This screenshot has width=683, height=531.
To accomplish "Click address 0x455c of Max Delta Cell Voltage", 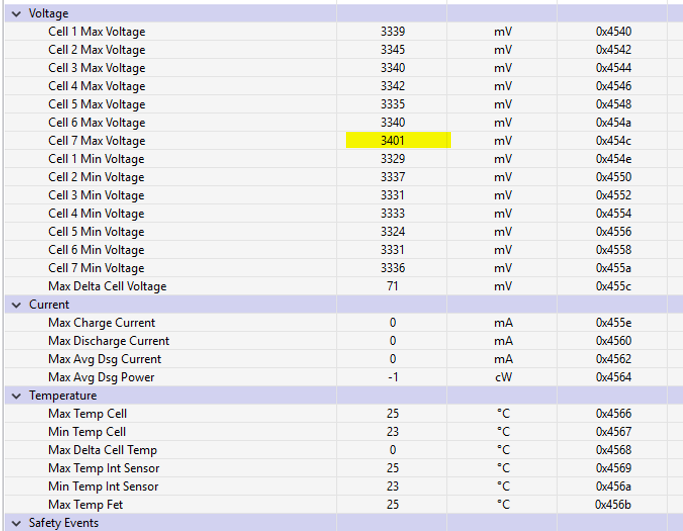I will (x=613, y=286).
